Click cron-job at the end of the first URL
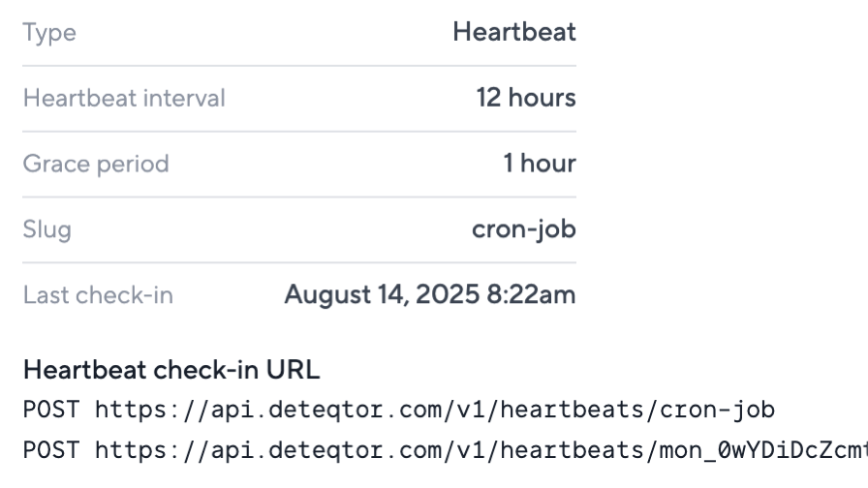The image size is (868, 488). pos(718,410)
